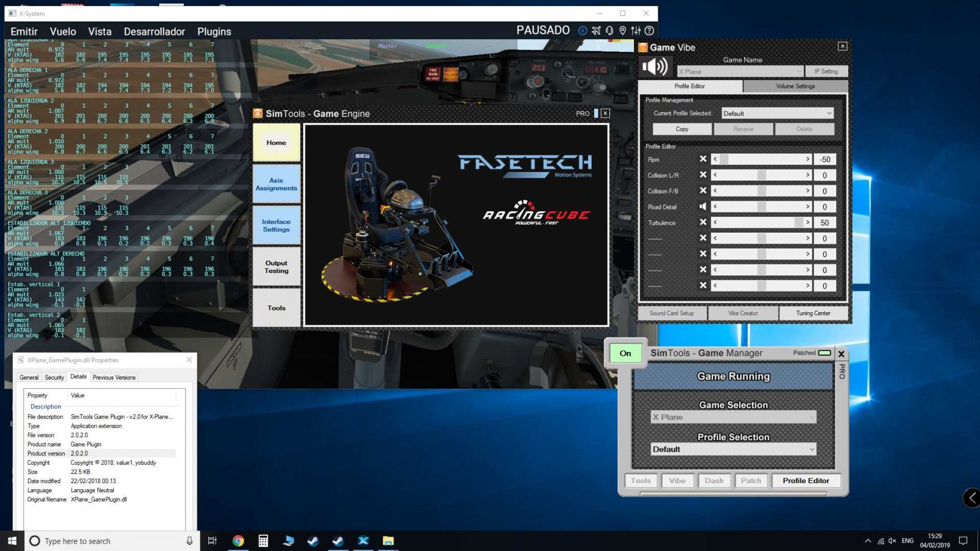Click the help question mark icon
This screenshot has width=980, height=551.
pos(650,31)
